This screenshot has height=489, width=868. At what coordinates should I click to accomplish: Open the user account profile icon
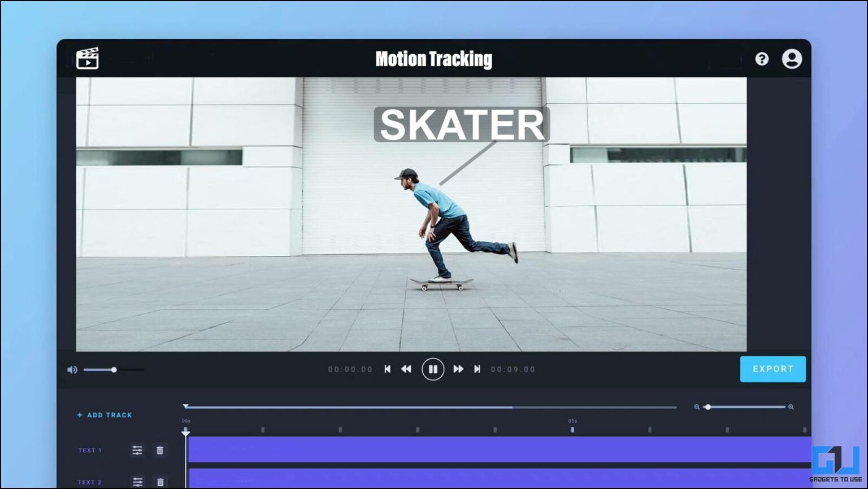pos(792,59)
